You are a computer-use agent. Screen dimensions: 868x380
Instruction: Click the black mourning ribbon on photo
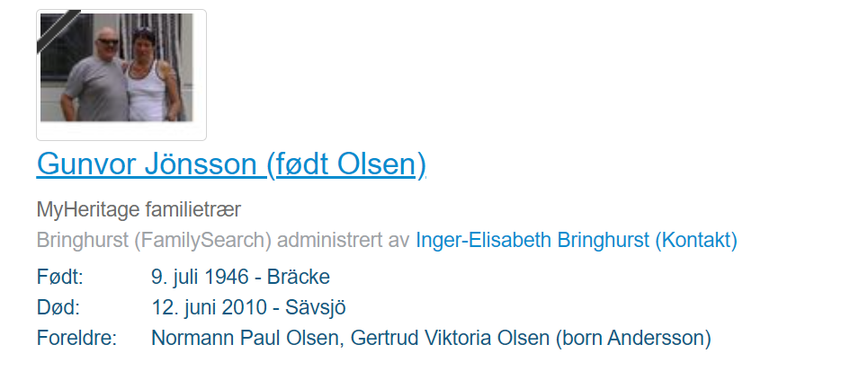tap(58, 32)
